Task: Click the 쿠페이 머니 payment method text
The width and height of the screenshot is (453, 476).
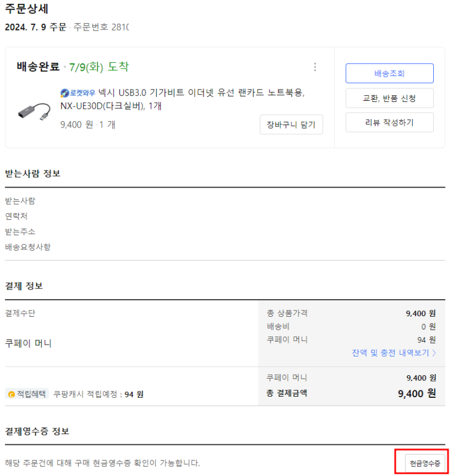Action: coord(28,343)
